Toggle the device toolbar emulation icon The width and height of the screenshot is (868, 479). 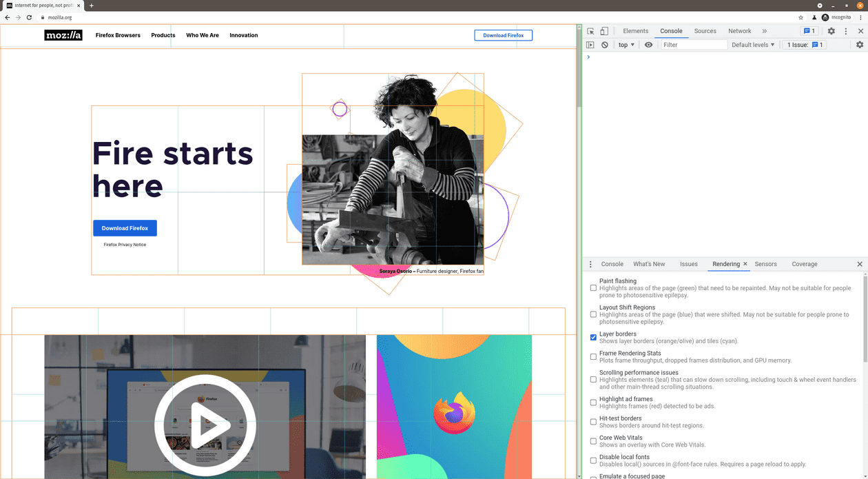[x=604, y=31]
